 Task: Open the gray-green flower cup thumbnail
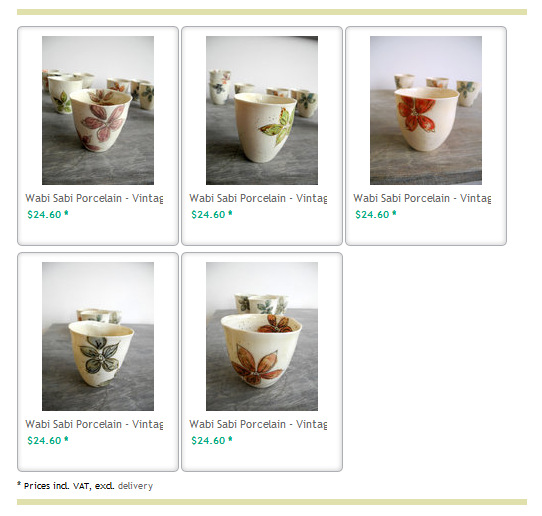click(98, 336)
